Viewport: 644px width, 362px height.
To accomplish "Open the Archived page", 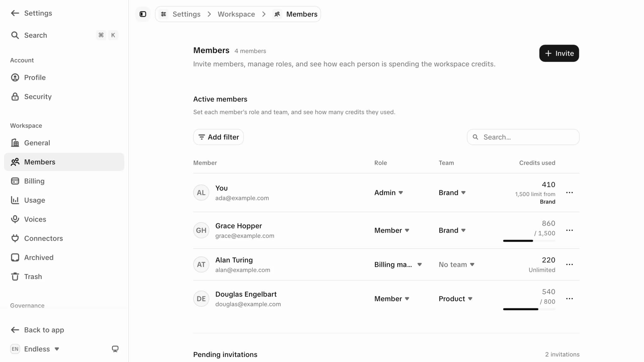I will tap(64, 258).
